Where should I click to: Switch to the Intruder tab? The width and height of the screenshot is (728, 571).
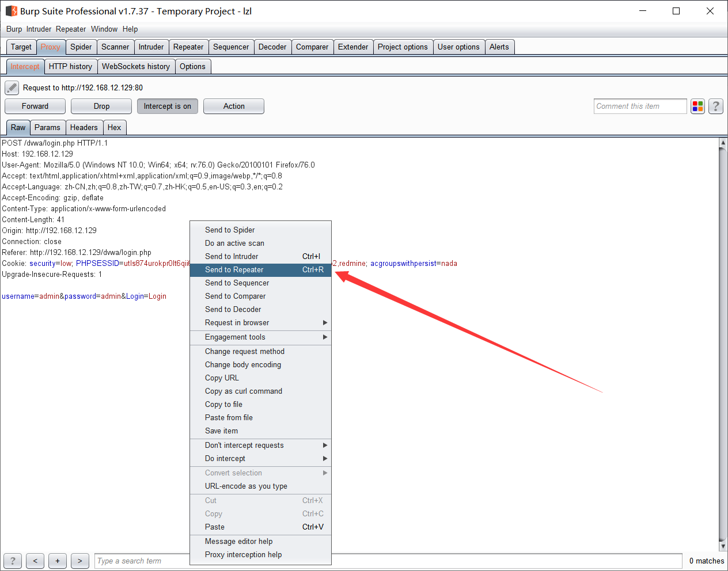(151, 47)
